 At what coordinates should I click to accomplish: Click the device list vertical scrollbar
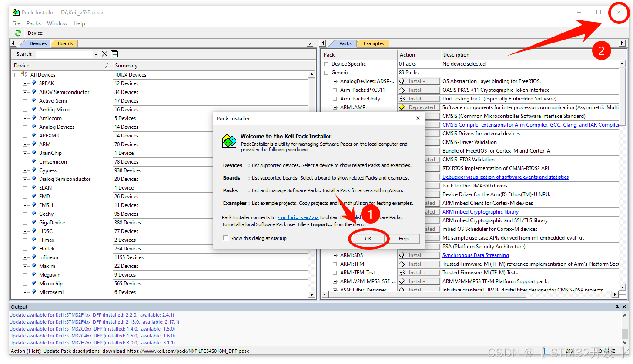[x=311, y=185]
